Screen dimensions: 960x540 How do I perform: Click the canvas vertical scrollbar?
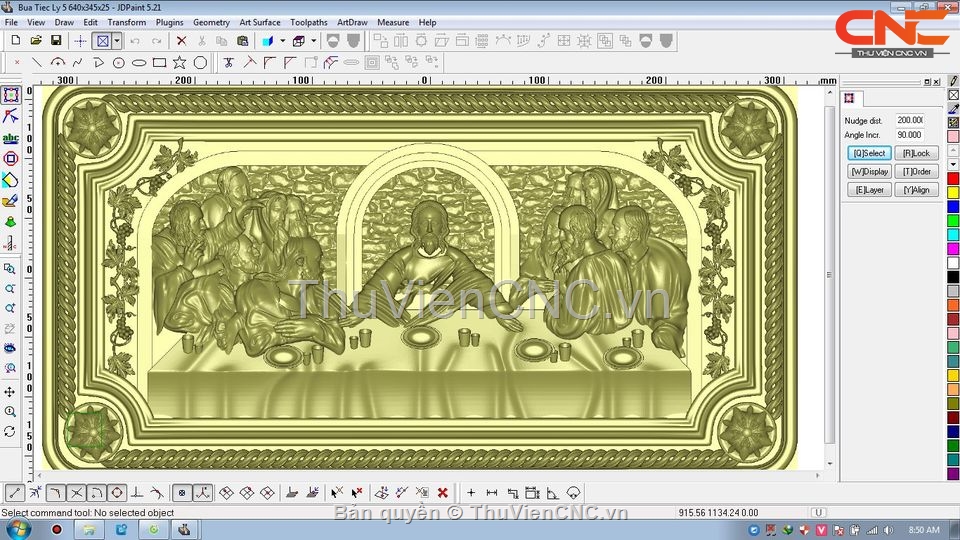coord(830,276)
